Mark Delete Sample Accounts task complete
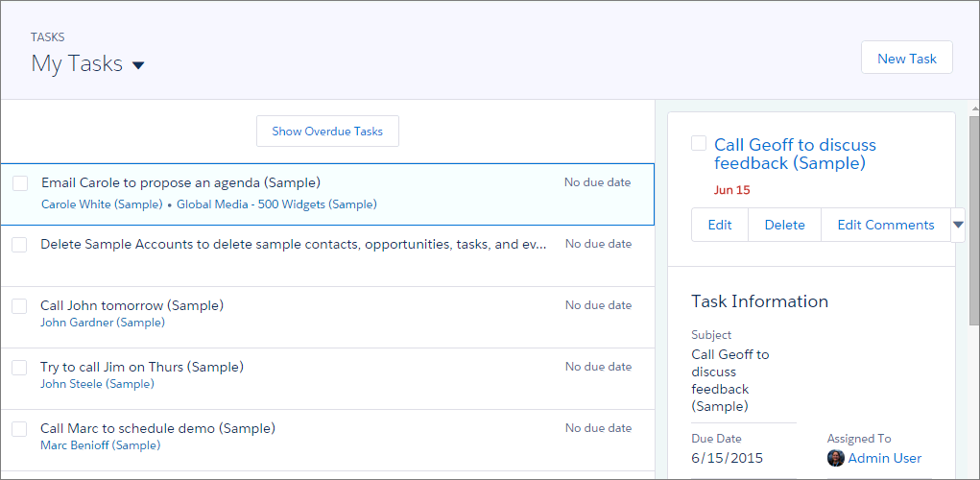 point(19,245)
